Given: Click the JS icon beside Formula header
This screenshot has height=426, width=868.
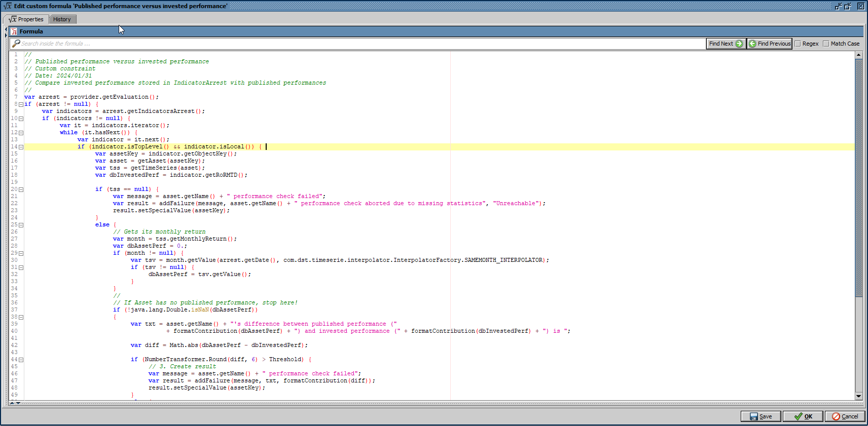Looking at the screenshot, I should 14,31.
